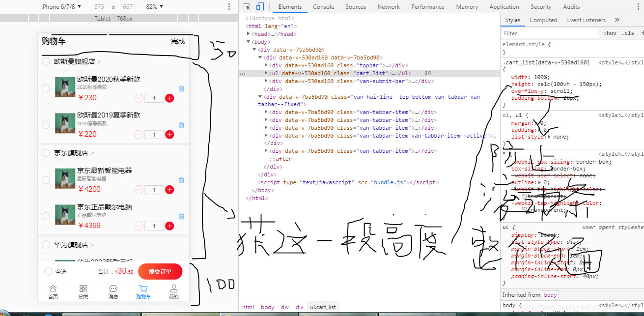Screen dimensions: 644x316
Task: Expand the topbar div node
Action: (x=266, y=65)
